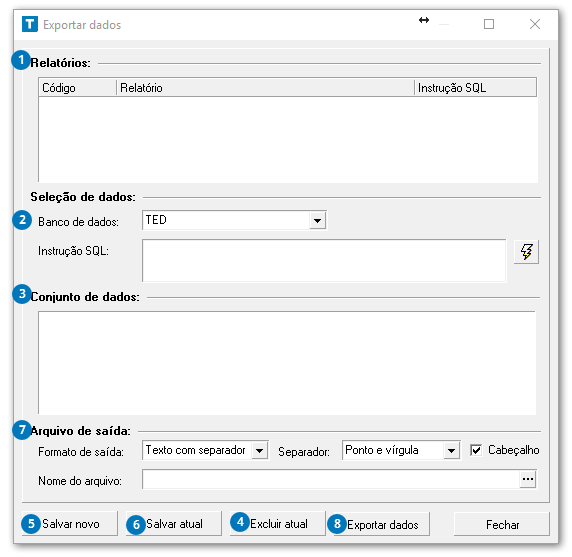Click the double-headed arrow icon in the title bar
Viewport: 572px width, 557px height.
424,20
